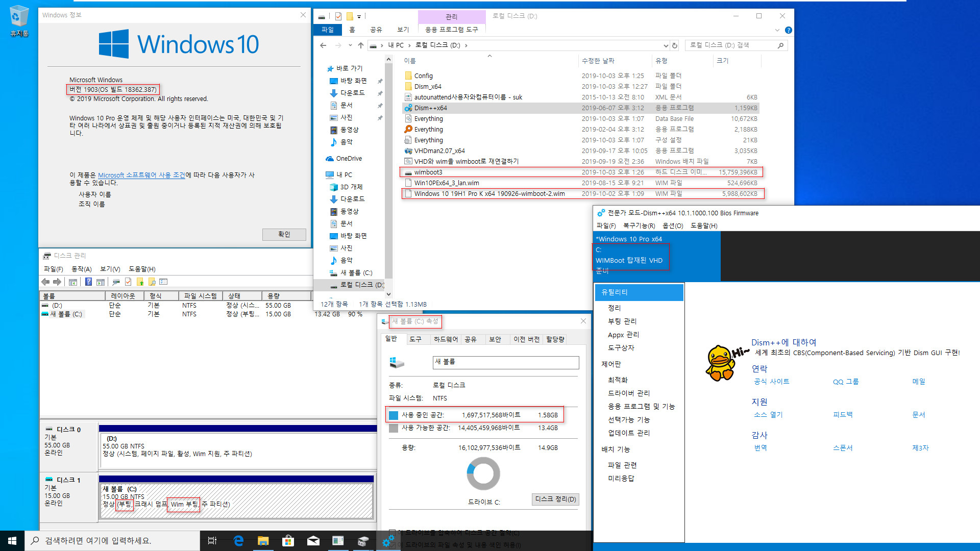Click taskbar search box
Image resolution: width=980 pixels, height=551 pixels.
[x=112, y=541]
